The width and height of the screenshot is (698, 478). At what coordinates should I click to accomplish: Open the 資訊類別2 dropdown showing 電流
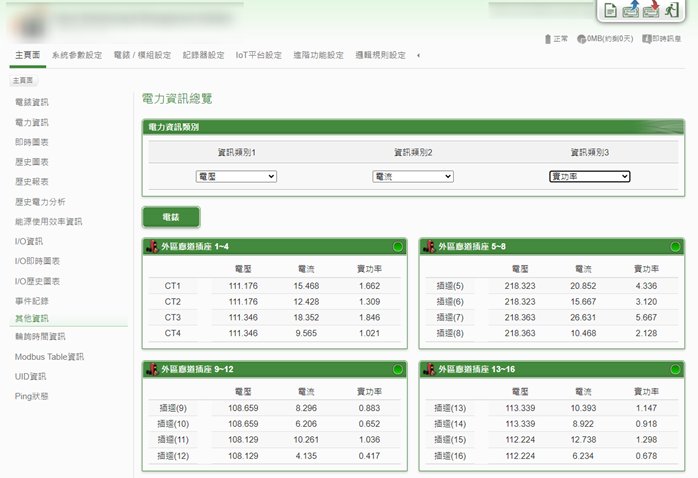(x=413, y=176)
